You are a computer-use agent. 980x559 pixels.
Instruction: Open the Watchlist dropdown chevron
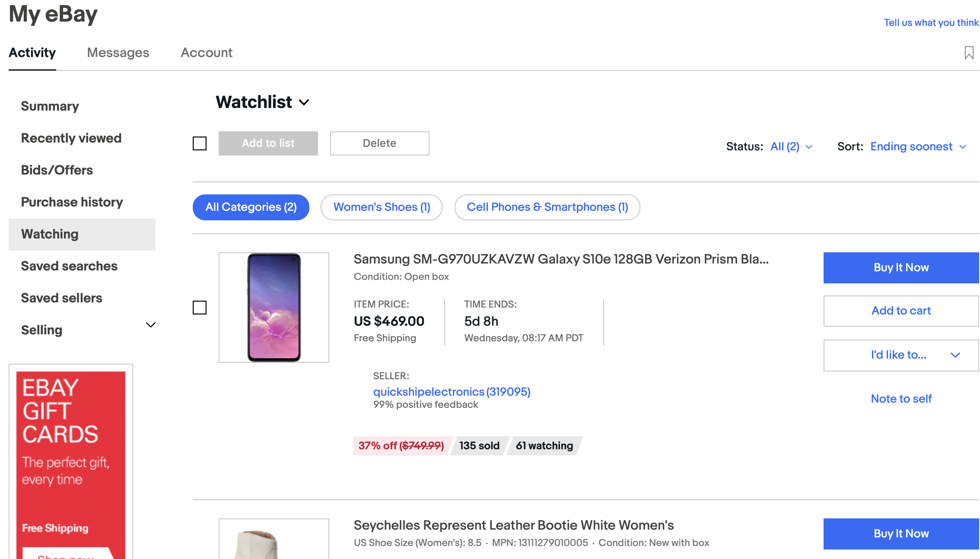304,103
